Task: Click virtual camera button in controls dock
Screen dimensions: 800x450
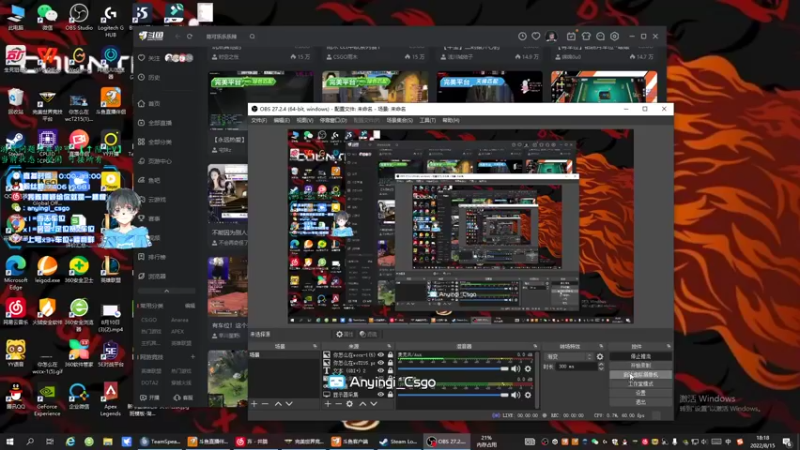Action: (x=640, y=374)
